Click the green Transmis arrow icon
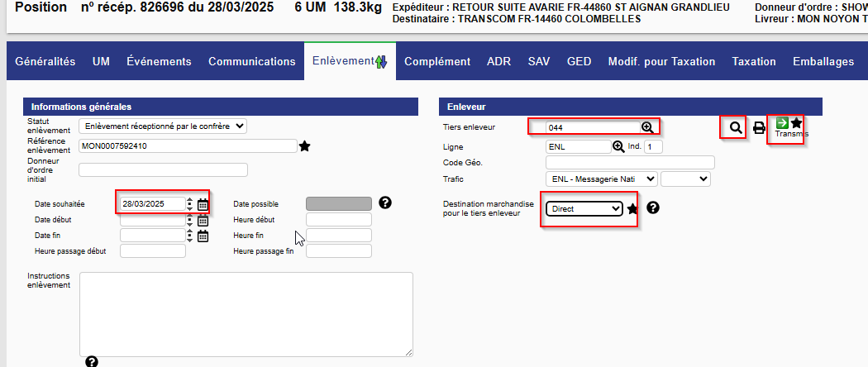This screenshot has height=367, width=868. point(782,122)
